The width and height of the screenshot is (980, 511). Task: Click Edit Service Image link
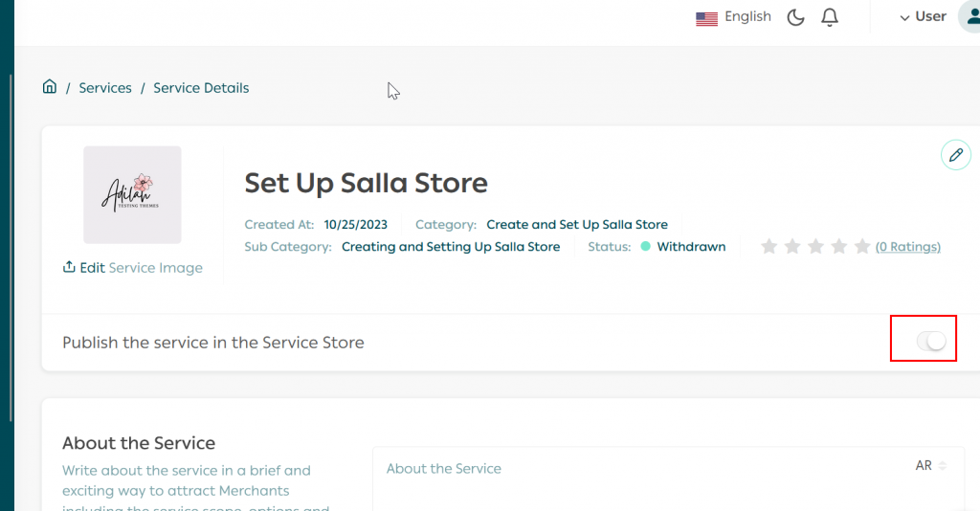point(141,268)
